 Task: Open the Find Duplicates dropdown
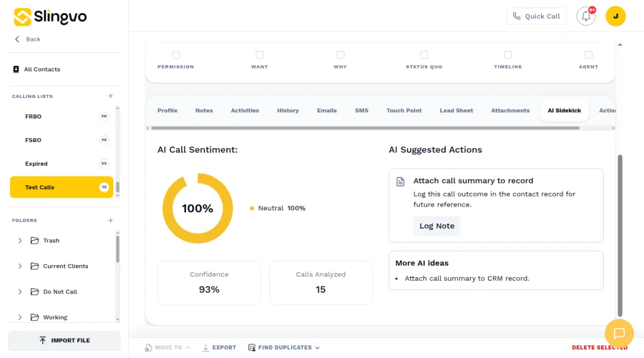284,348
